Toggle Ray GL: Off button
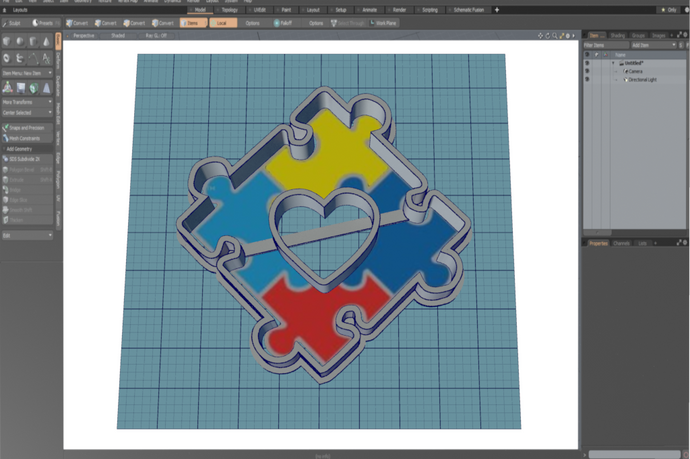The height and width of the screenshot is (459, 690). [x=156, y=36]
